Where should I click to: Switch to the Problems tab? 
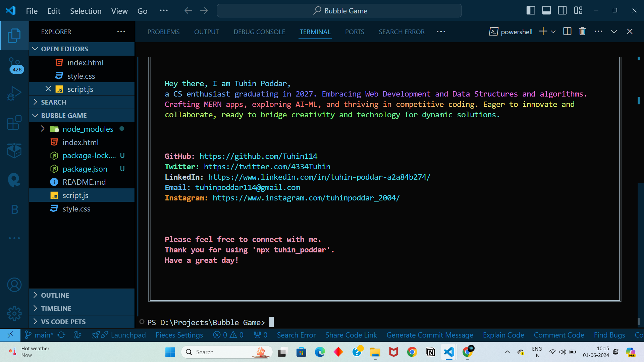pyautogui.click(x=163, y=32)
